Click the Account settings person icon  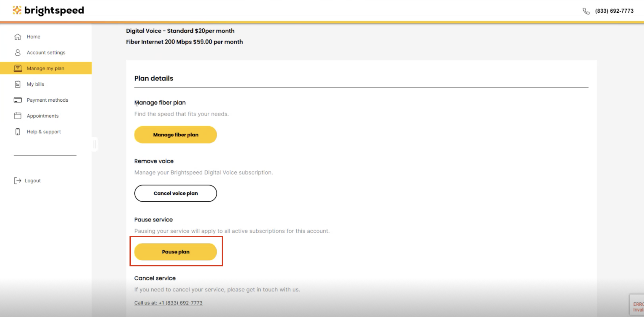click(x=18, y=52)
